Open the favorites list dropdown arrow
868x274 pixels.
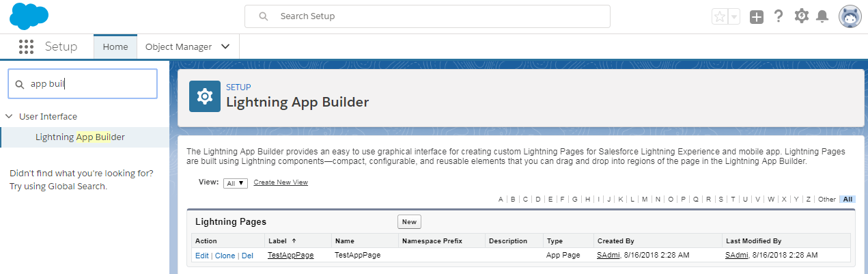(x=734, y=17)
